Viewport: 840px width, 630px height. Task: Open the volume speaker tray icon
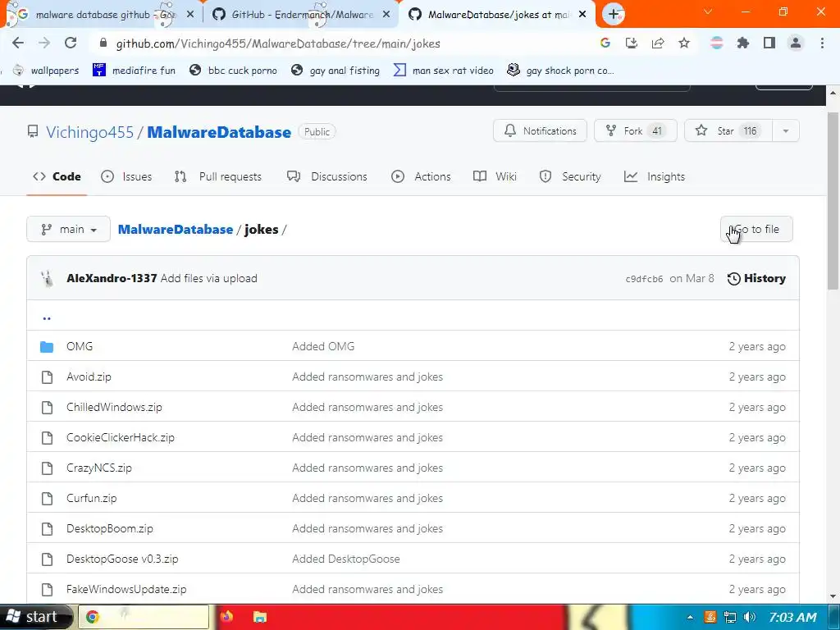pyautogui.click(x=750, y=617)
